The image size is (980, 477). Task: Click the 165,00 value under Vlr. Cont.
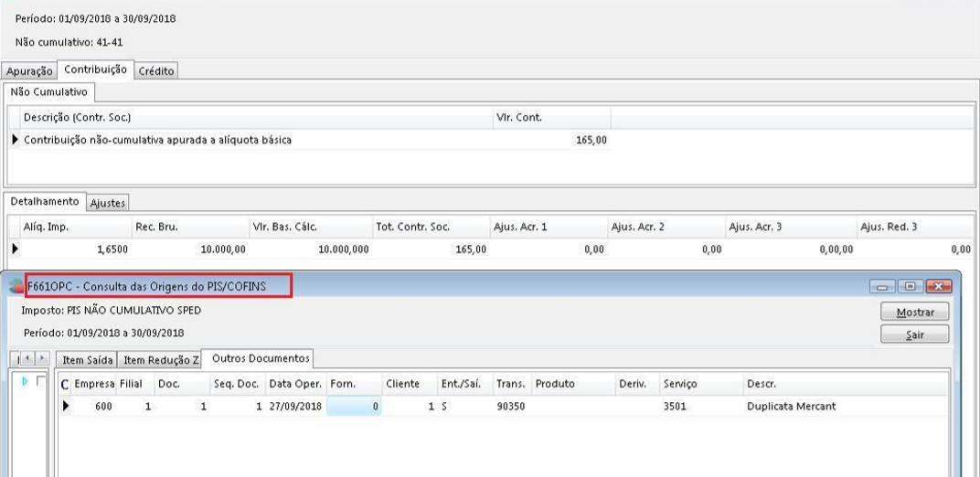591,140
